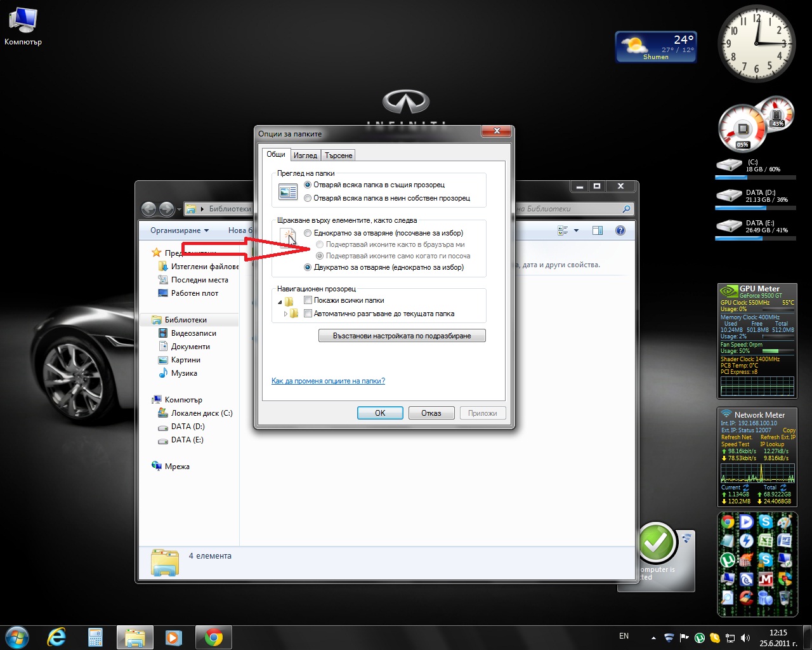Open uTorrent from the dock gadget
This screenshot has height=650, width=812.
(728, 560)
